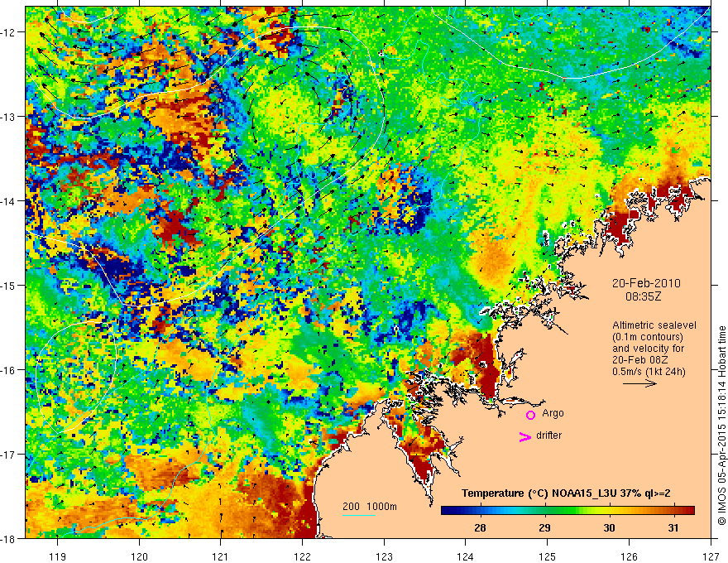Click colorbar tick label 28
This screenshot has width=728, height=563.
click(x=480, y=528)
